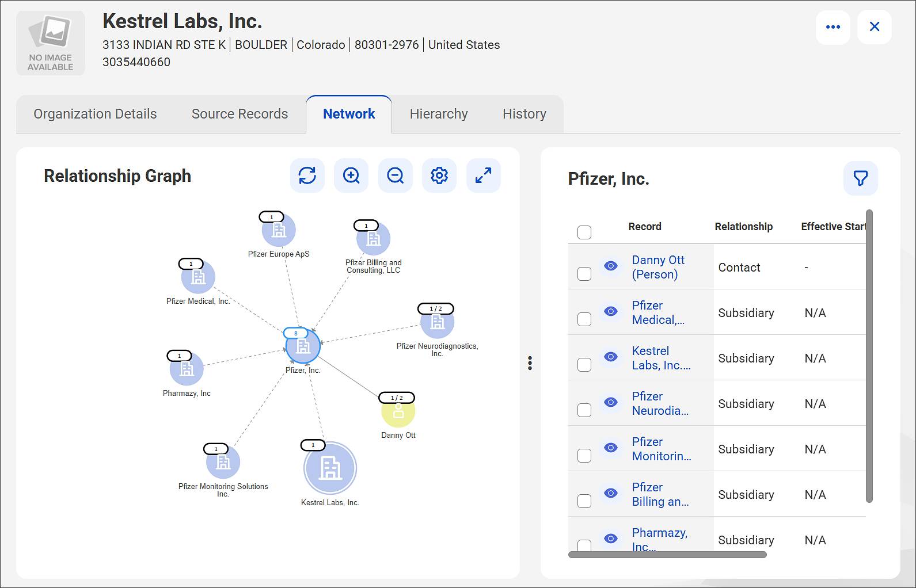
Task: Click the vertical scrollbar of the records table
Action: (869, 356)
